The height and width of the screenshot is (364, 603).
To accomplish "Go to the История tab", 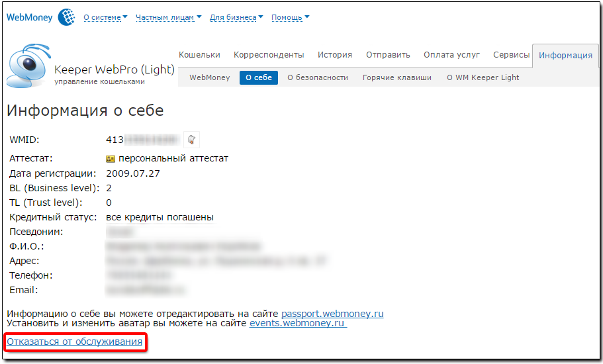I will [334, 55].
